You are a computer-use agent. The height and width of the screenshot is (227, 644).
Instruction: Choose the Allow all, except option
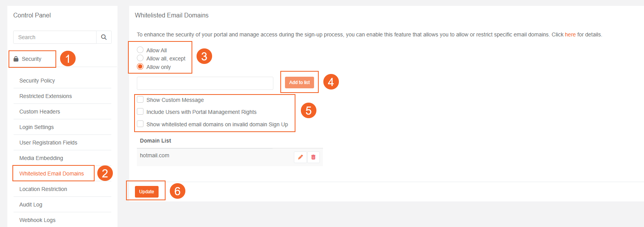point(140,58)
